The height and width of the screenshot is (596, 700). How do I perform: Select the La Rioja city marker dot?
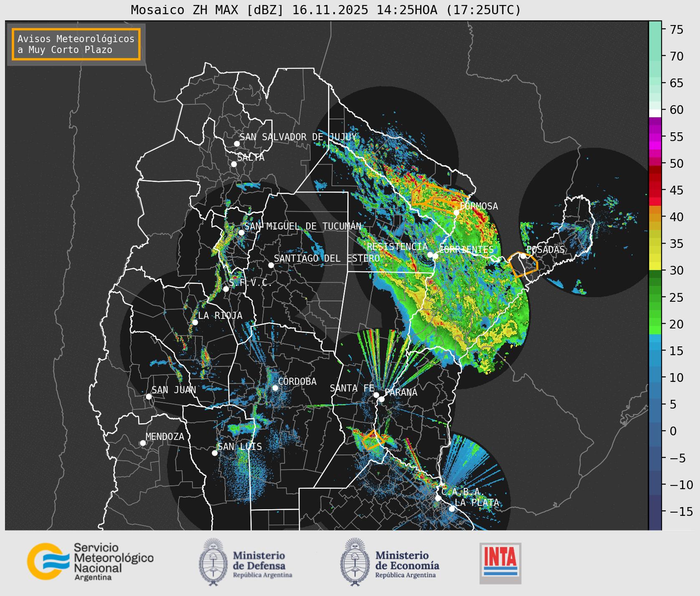point(195,322)
